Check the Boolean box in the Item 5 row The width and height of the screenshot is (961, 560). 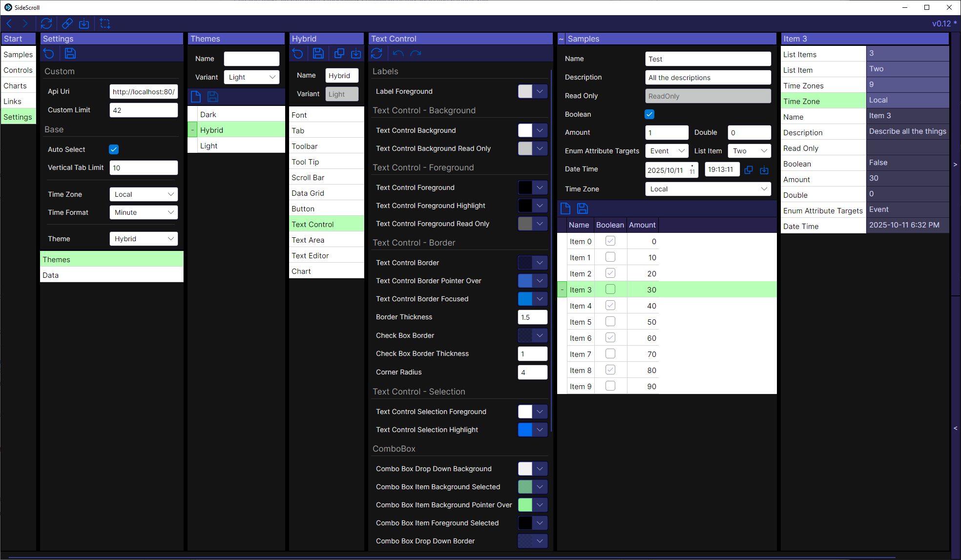point(610,322)
